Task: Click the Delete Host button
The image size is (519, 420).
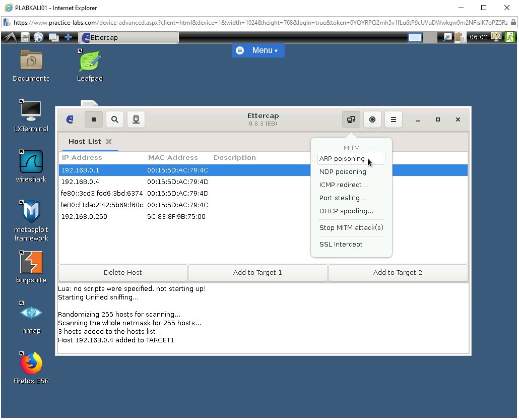Action: pyautogui.click(x=122, y=272)
